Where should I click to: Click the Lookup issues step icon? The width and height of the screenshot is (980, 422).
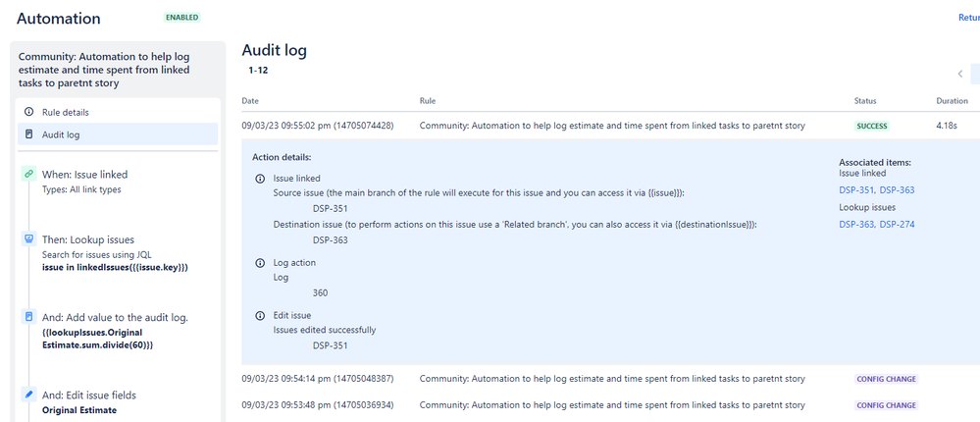(x=28, y=238)
